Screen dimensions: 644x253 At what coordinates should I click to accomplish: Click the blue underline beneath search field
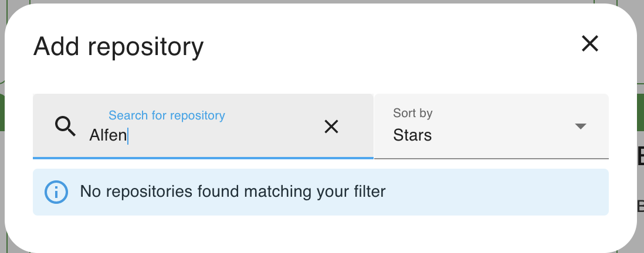coord(203,158)
